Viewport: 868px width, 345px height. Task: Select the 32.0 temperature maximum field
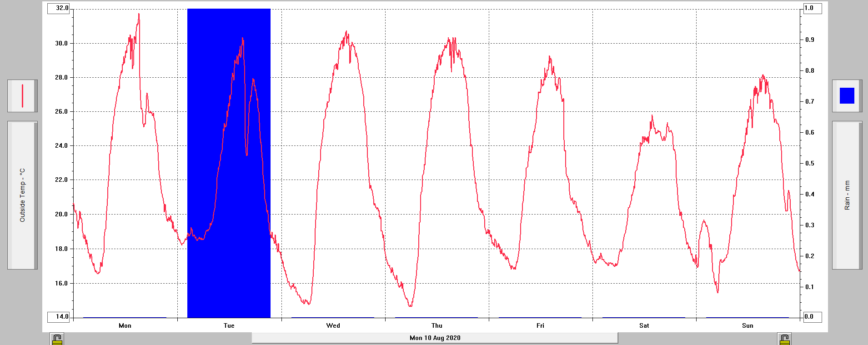coord(59,8)
